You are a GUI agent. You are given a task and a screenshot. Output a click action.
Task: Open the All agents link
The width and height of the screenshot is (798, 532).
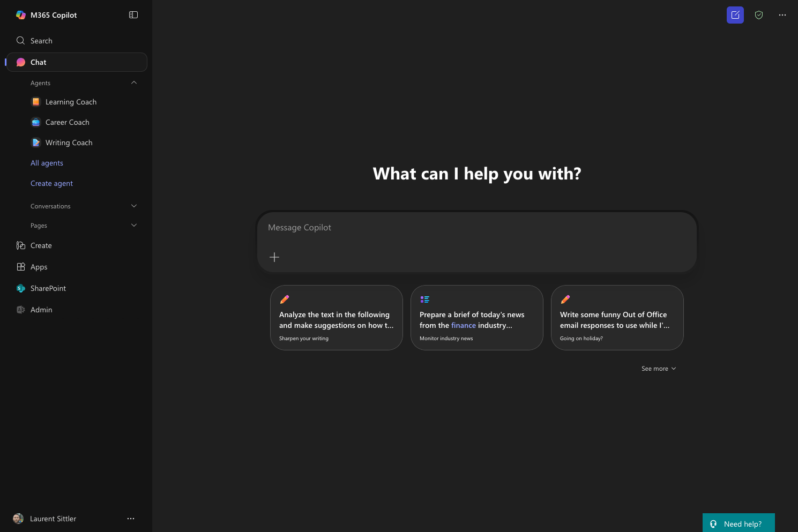[x=47, y=163]
